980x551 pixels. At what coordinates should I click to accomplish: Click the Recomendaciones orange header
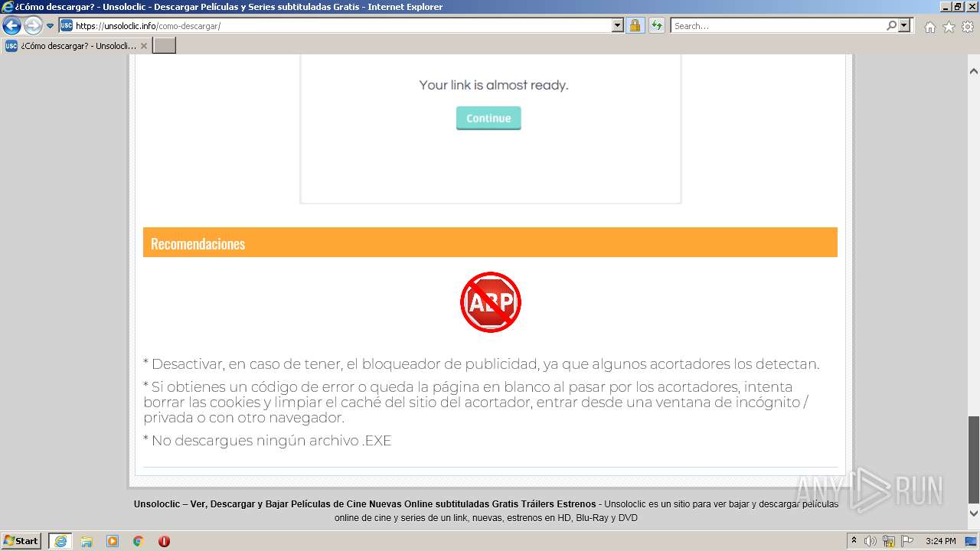pos(490,243)
